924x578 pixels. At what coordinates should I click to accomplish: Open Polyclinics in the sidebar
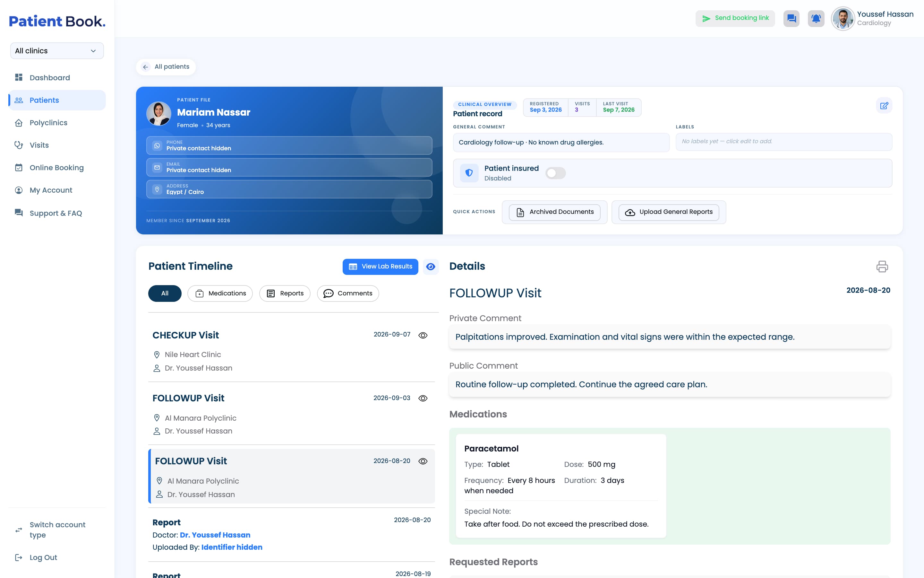(x=57, y=123)
